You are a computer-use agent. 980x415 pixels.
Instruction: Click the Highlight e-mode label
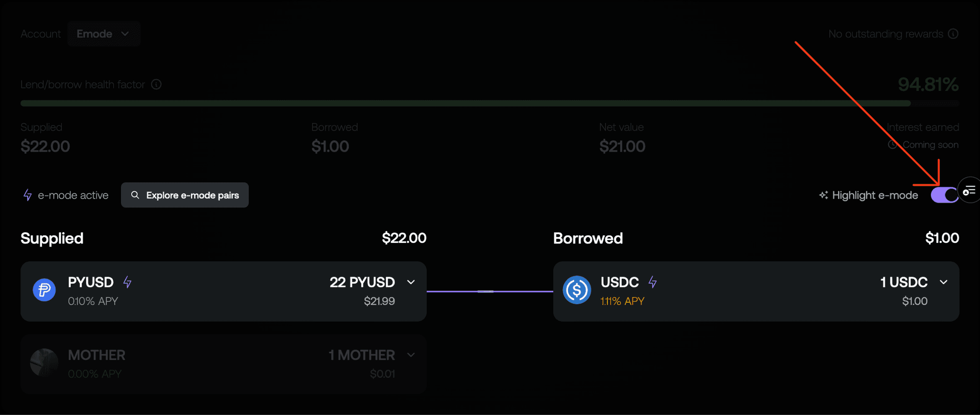click(x=875, y=195)
